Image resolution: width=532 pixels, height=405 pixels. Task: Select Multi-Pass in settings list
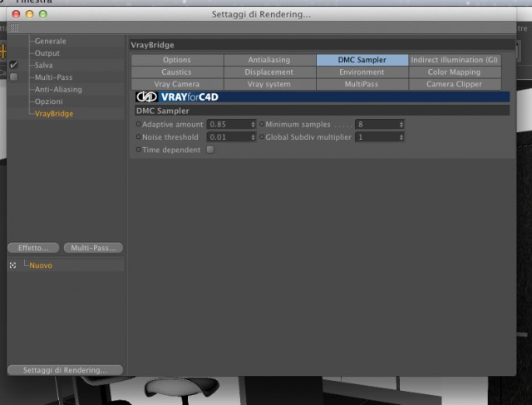[53, 77]
